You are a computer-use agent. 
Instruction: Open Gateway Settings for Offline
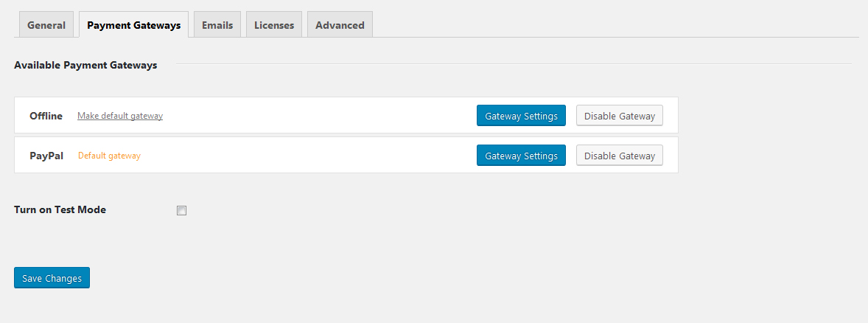click(521, 116)
